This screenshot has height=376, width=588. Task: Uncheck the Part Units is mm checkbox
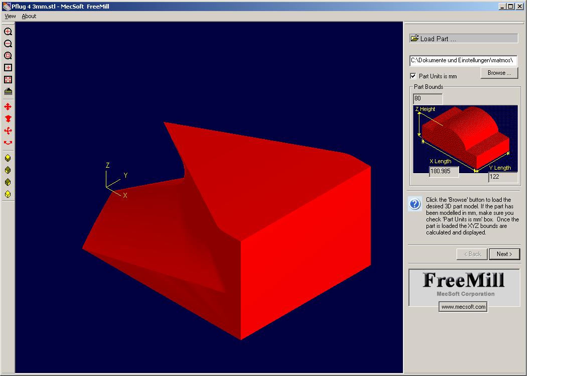pyautogui.click(x=413, y=76)
